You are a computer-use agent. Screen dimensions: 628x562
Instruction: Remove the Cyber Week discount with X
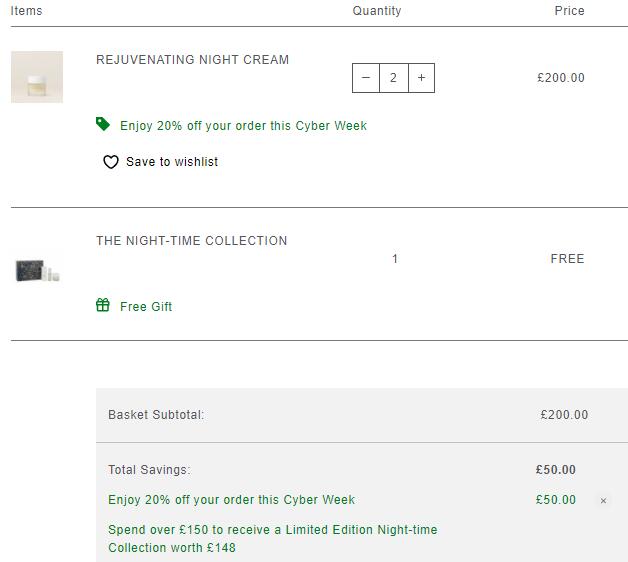click(x=603, y=501)
